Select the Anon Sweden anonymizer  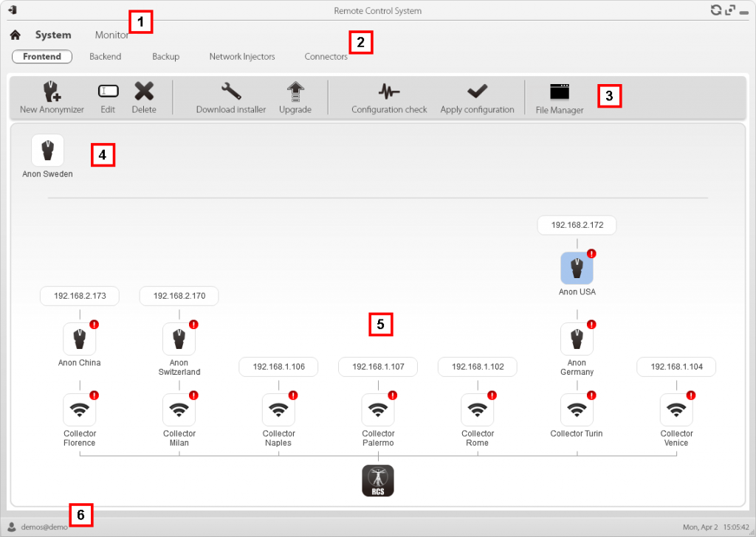(x=48, y=150)
